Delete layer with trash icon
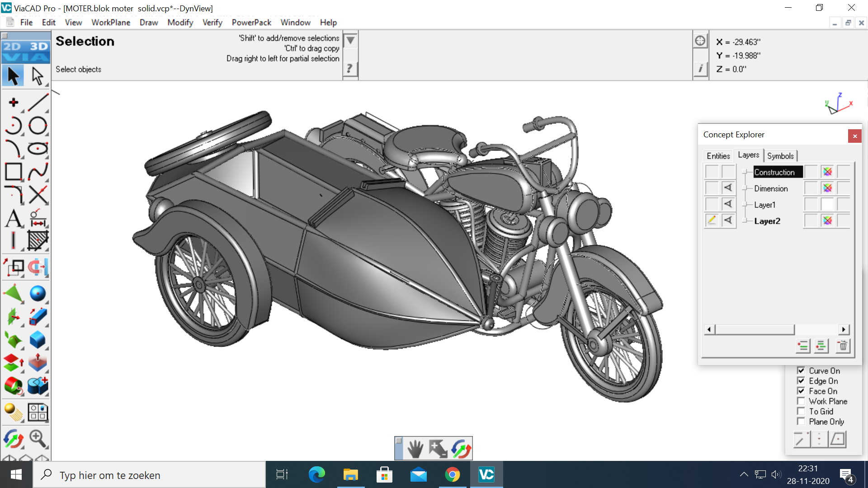Screen dimensions: 868x488 [x=843, y=346]
